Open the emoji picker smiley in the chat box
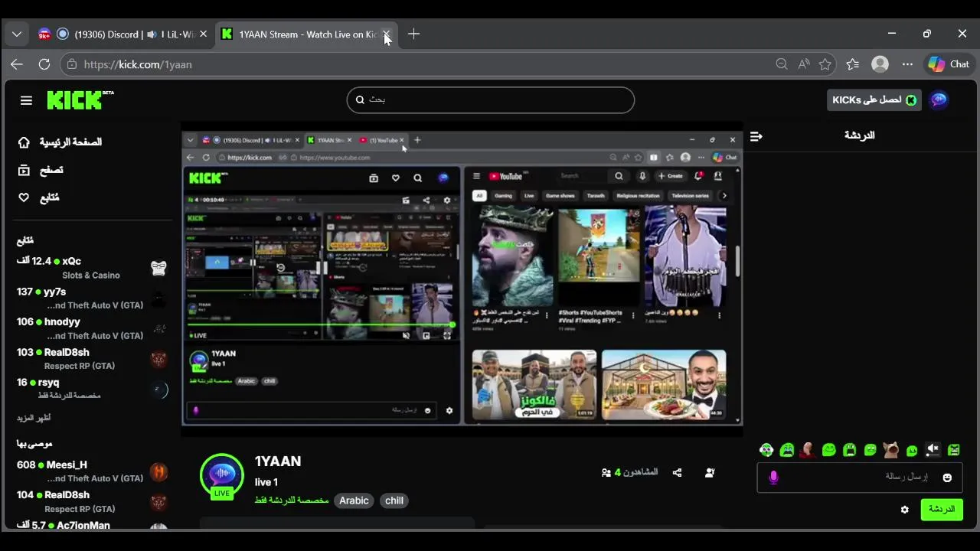This screenshot has width=980, height=551. click(947, 478)
